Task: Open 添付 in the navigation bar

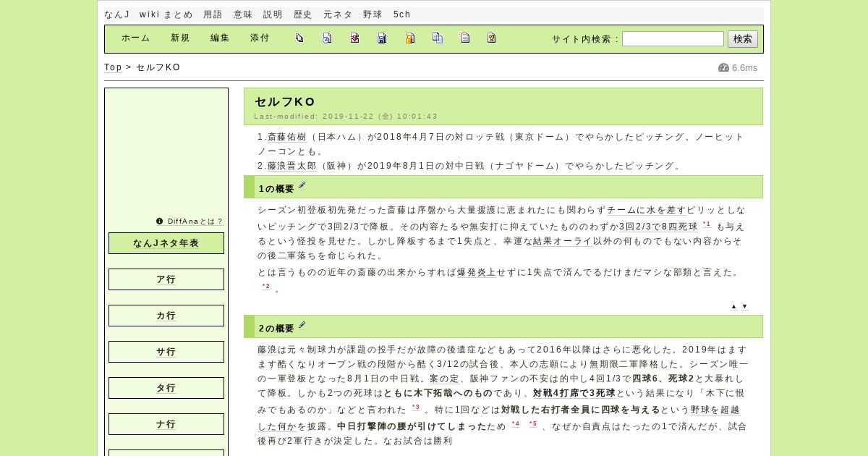Action: (260, 38)
